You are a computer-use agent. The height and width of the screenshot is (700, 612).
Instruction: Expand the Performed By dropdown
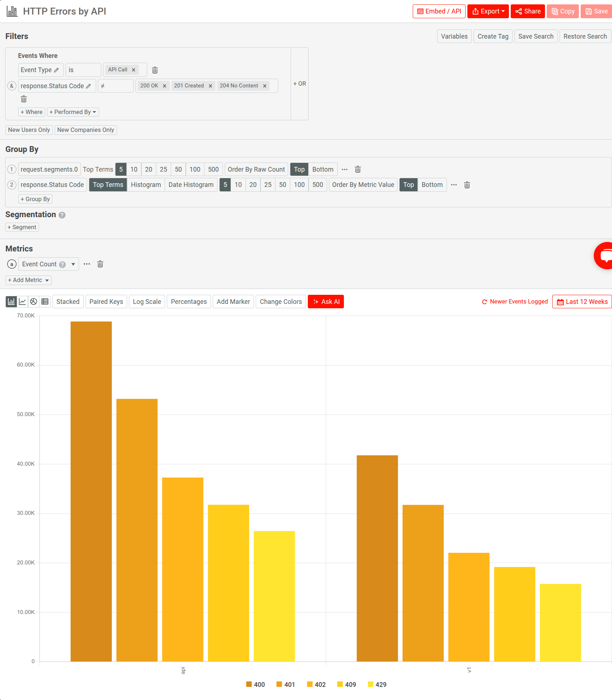click(72, 112)
